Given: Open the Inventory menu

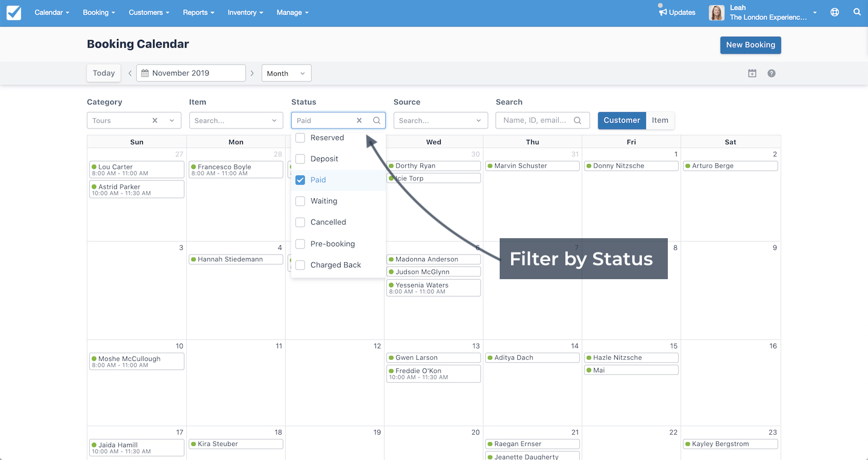Looking at the screenshot, I should tap(245, 13).
